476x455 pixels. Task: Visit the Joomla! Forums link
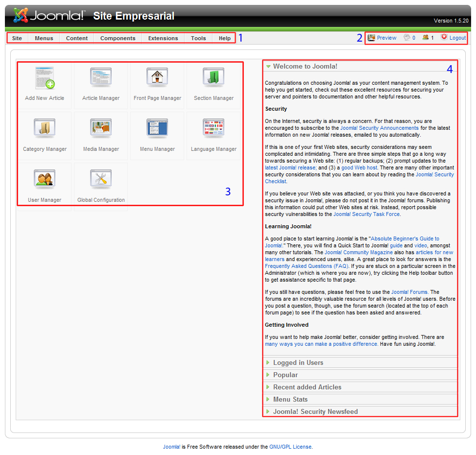[x=409, y=292]
